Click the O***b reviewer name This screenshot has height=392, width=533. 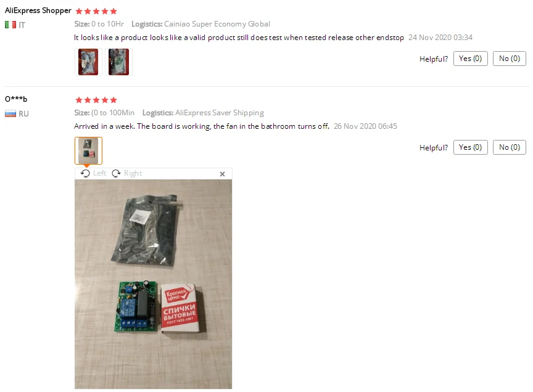[x=16, y=99]
